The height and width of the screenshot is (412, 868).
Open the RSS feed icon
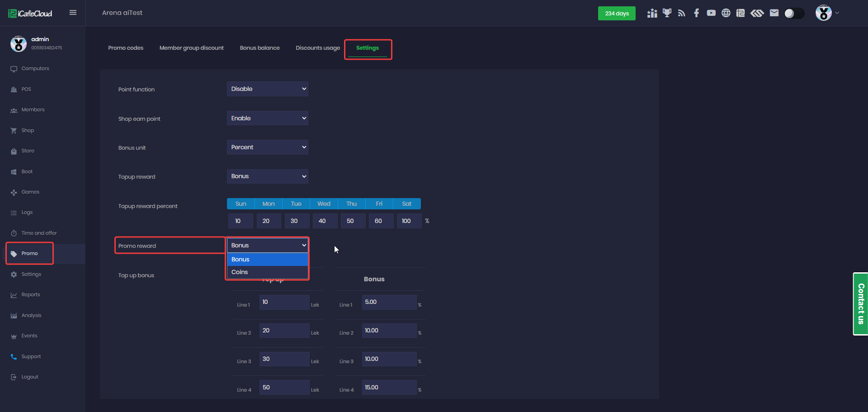click(682, 13)
